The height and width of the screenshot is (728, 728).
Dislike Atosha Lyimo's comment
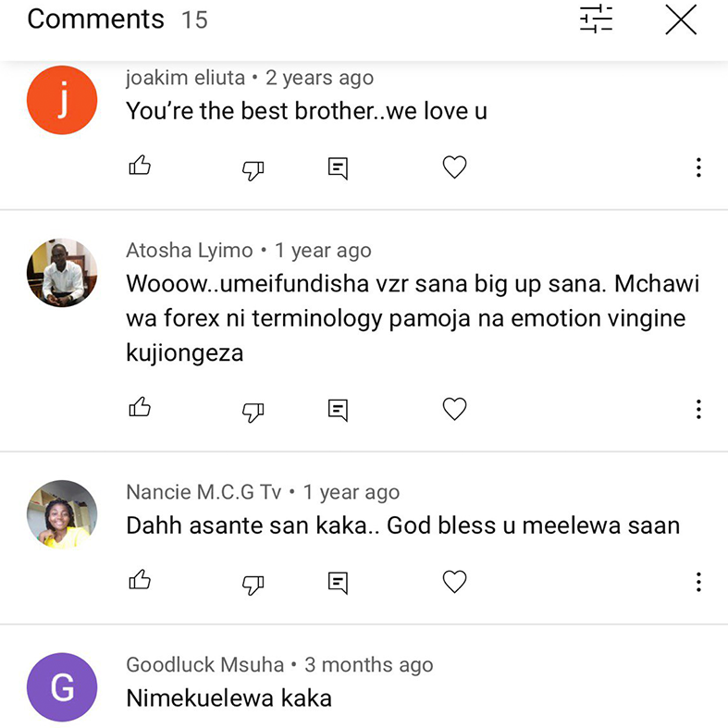253,410
